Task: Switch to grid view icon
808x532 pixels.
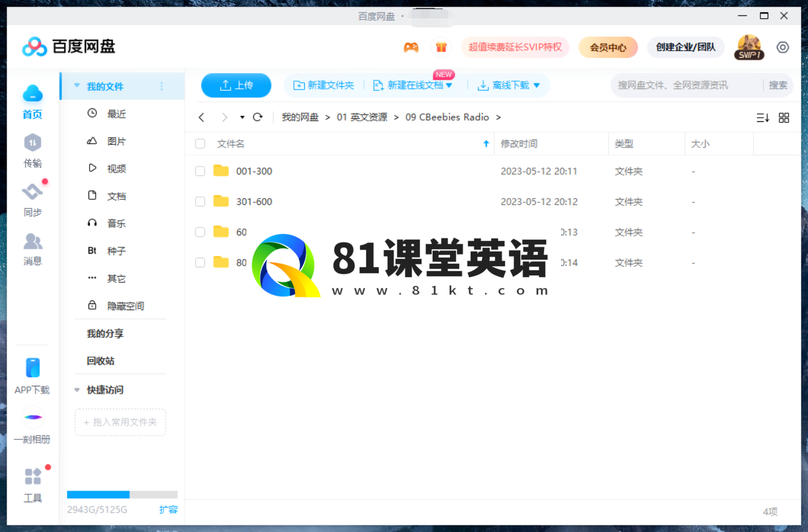Action: tap(784, 118)
